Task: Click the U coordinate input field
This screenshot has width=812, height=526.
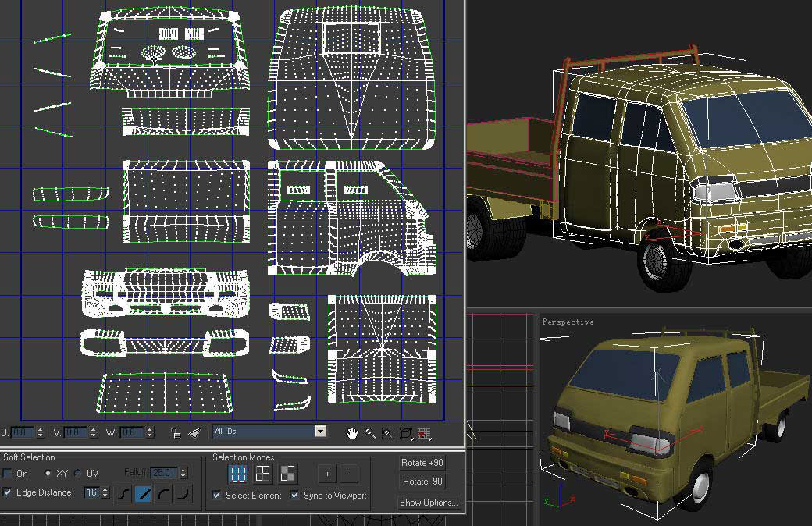Action: (x=23, y=432)
